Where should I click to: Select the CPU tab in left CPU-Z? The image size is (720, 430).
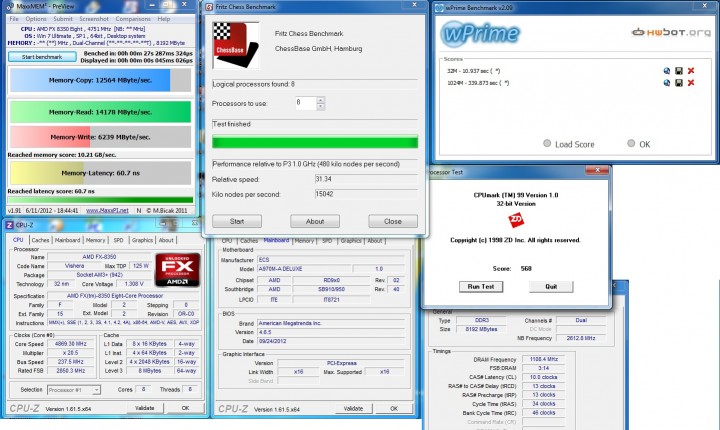[18, 240]
